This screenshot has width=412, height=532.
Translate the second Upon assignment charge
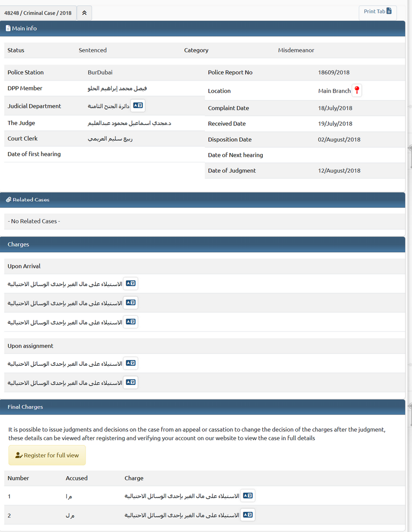pos(131,382)
